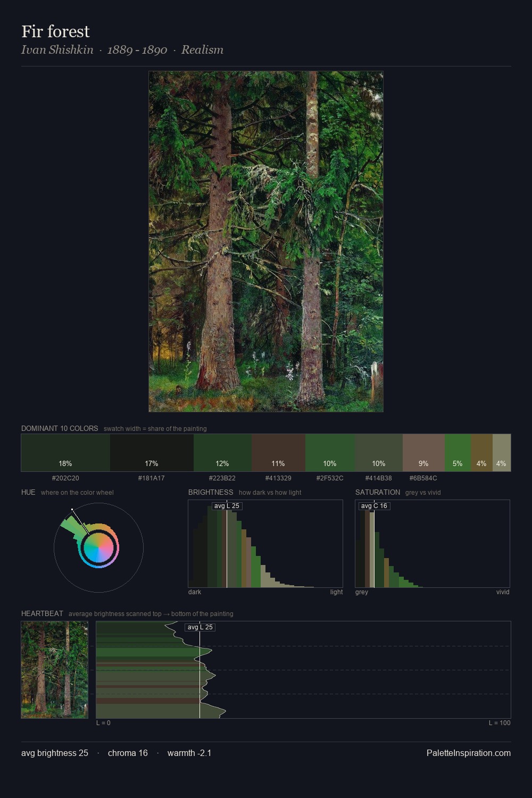Click the 'light' axis label
The image size is (532, 798).
pos(336,592)
